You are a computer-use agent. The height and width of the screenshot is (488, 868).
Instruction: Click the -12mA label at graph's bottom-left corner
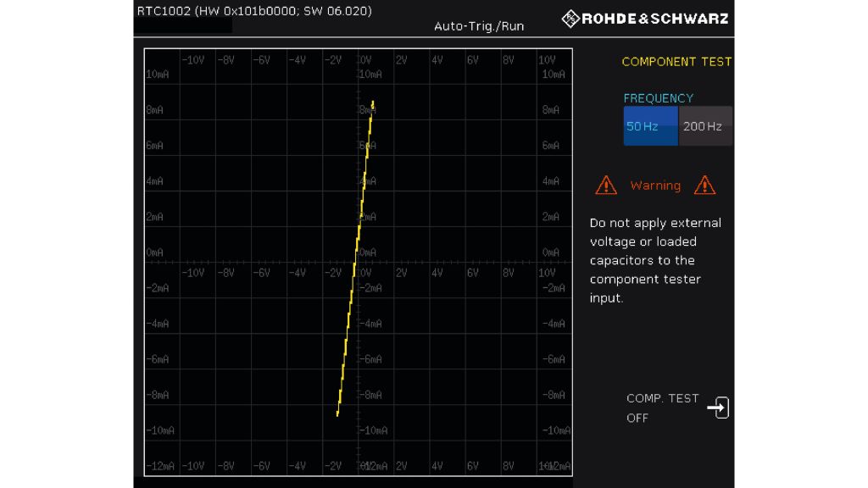tap(159, 467)
